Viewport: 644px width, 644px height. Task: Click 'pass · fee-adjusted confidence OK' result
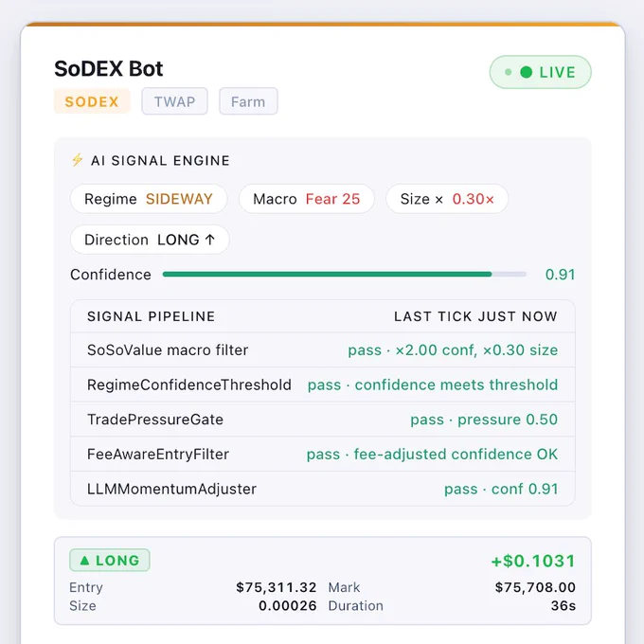pos(432,455)
